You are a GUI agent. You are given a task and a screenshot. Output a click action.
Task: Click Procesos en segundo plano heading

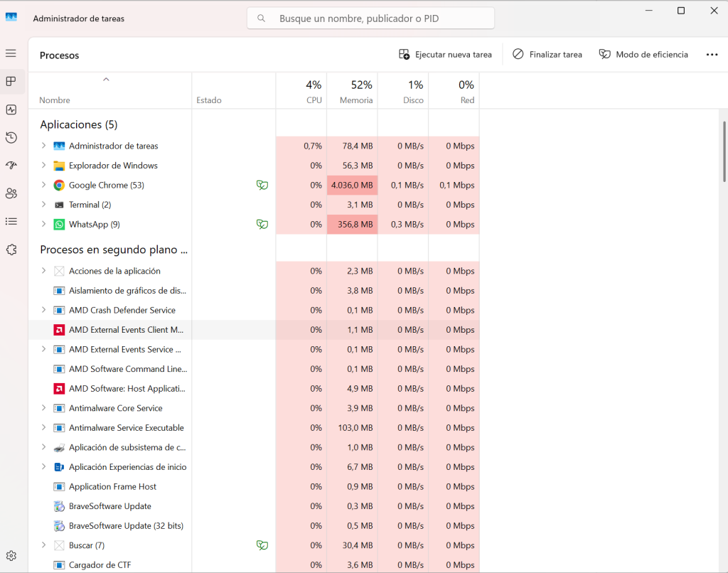(x=114, y=250)
